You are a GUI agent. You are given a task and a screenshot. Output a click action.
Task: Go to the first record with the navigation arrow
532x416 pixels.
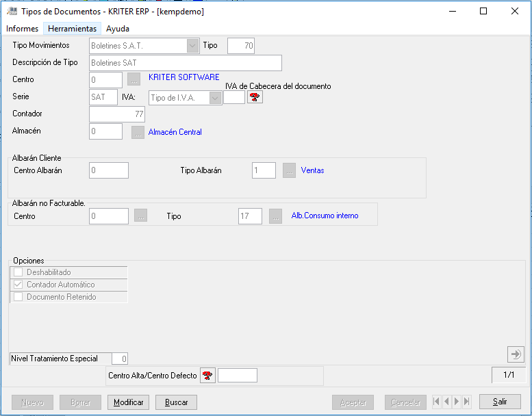tap(437, 402)
